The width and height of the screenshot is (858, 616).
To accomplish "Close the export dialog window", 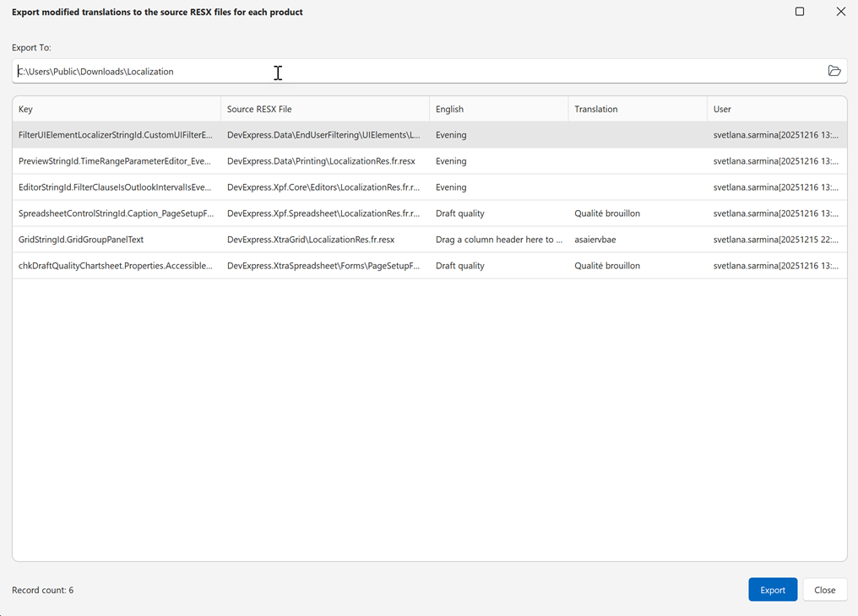I will point(840,12).
